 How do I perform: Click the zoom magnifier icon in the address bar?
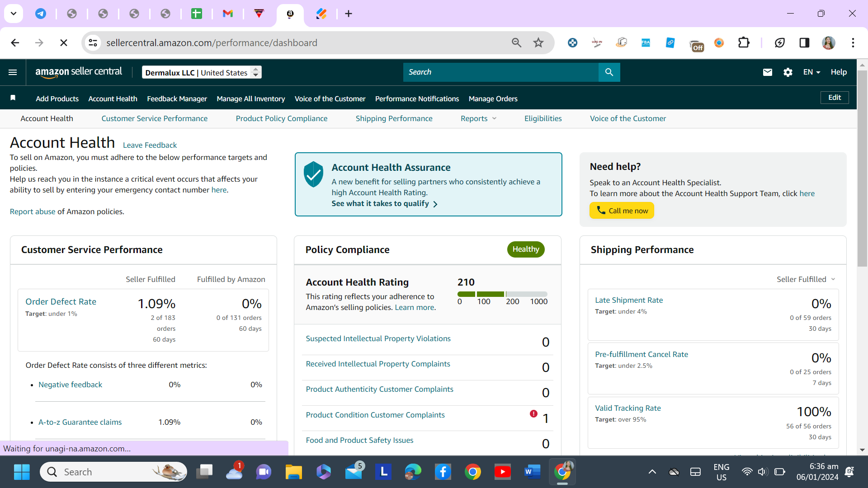coord(516,42)
